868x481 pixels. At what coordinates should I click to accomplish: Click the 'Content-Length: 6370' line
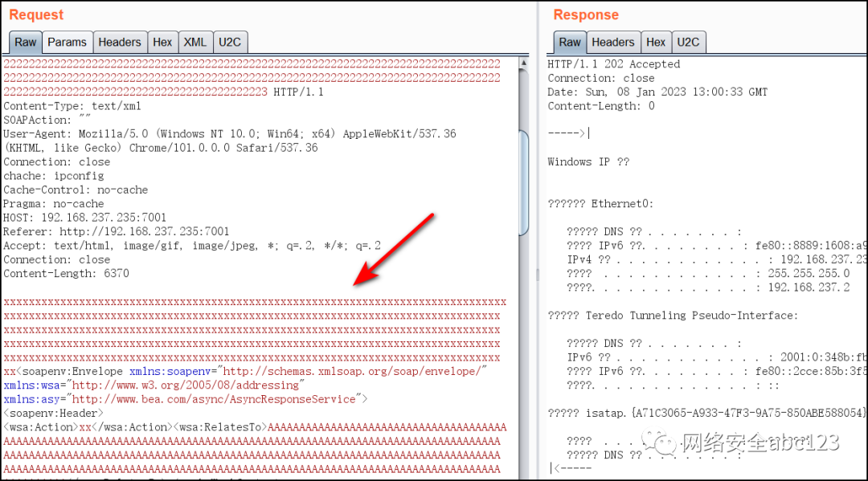(67, 274)
